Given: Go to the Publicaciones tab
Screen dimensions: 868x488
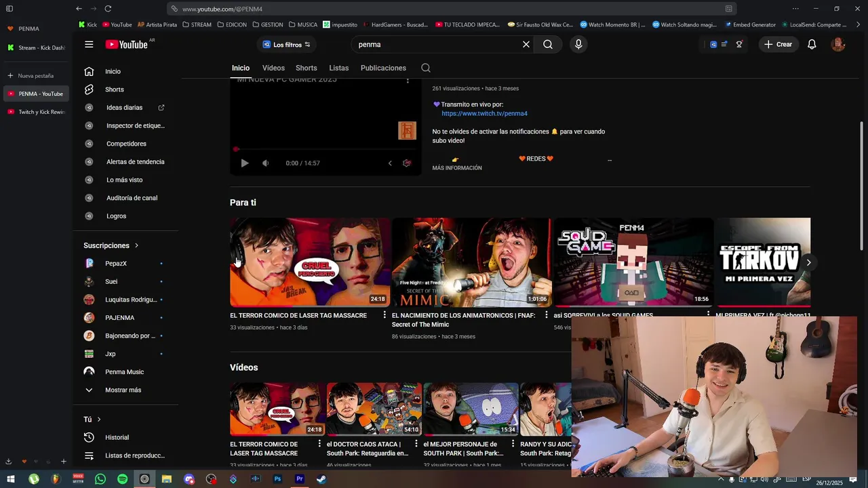Looking at the screenshot, I should [x=383, y=68].
